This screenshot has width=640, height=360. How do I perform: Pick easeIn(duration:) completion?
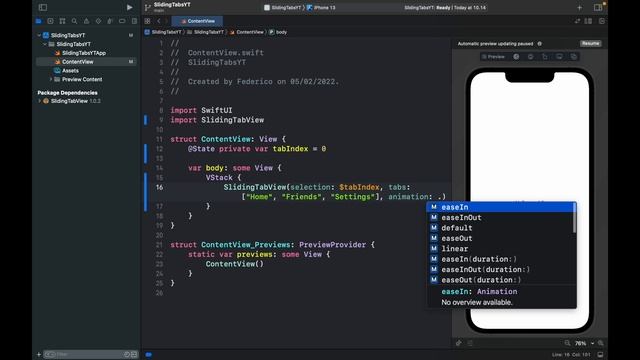tap(500, 259)
